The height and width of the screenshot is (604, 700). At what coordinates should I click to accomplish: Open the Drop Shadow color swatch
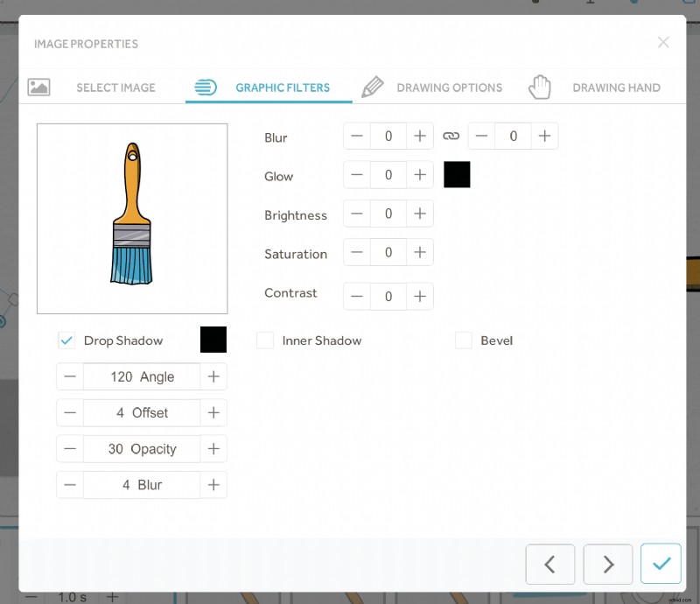pyautogui.click(x=213, y=340)
